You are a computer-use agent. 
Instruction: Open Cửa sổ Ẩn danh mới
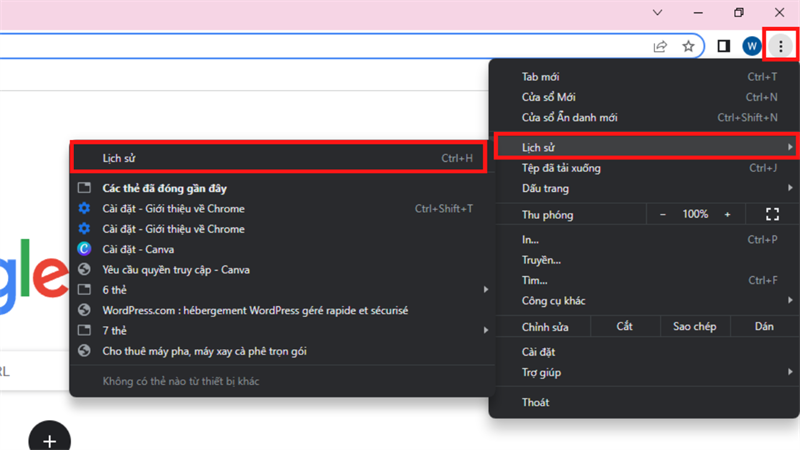pyautogui.click(x=644, y=117)
